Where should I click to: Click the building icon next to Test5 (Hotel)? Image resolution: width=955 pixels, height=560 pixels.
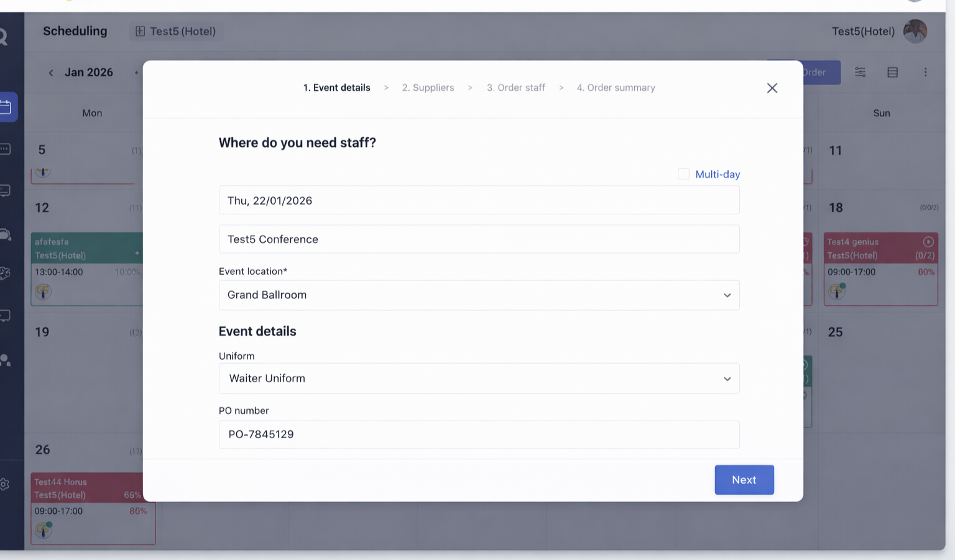pos(139,31)
